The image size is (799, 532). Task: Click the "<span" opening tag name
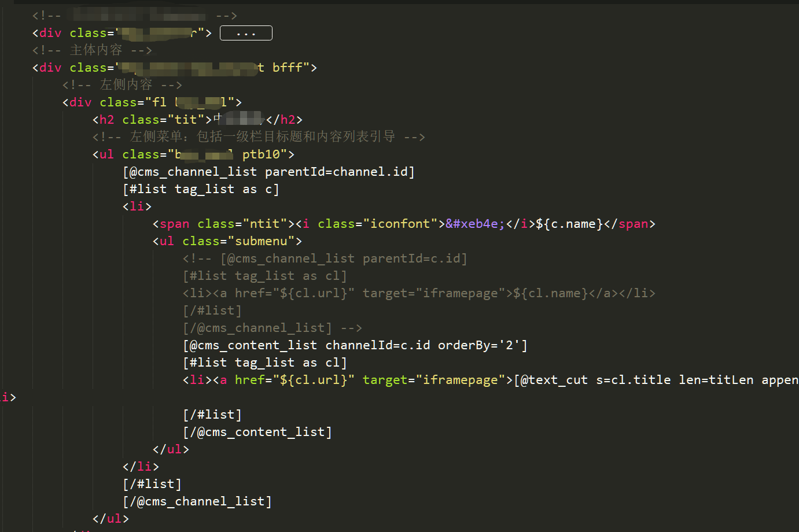(x=171, y=224)
